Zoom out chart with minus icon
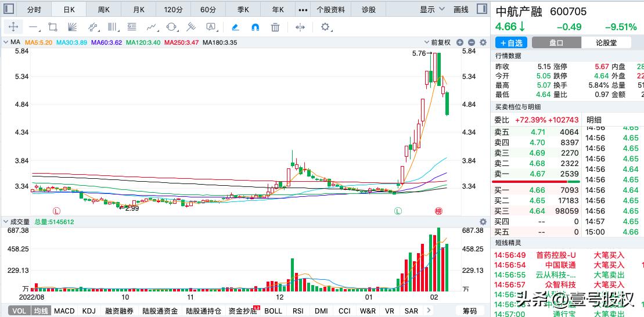The image size is (644, 317). (x=472, y=42)
